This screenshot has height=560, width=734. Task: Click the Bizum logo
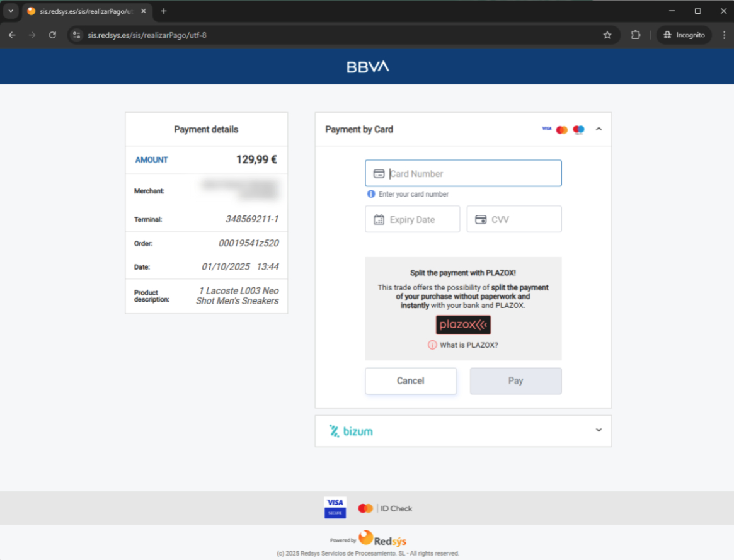[351, 431]
